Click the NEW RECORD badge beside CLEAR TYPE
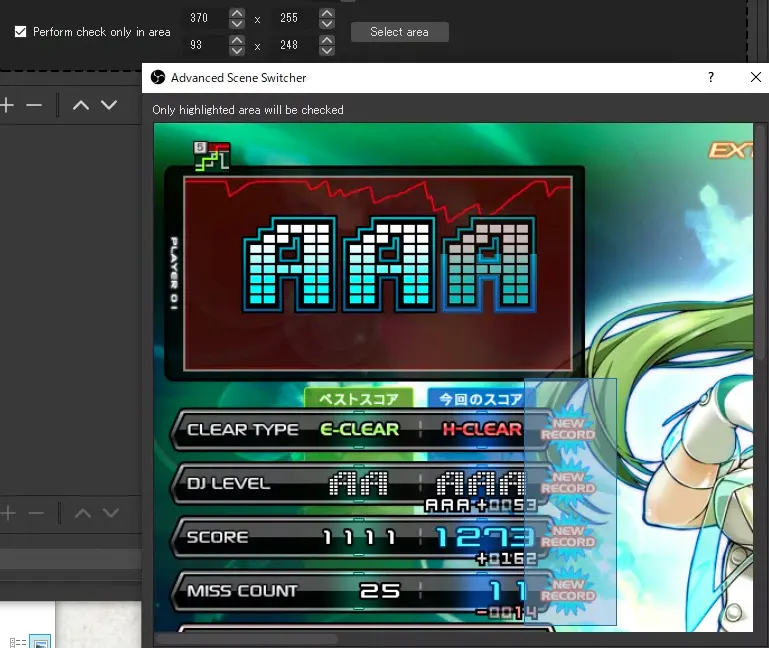The height and width of the screenshot is (648, 769). click(x=567, y=429)
